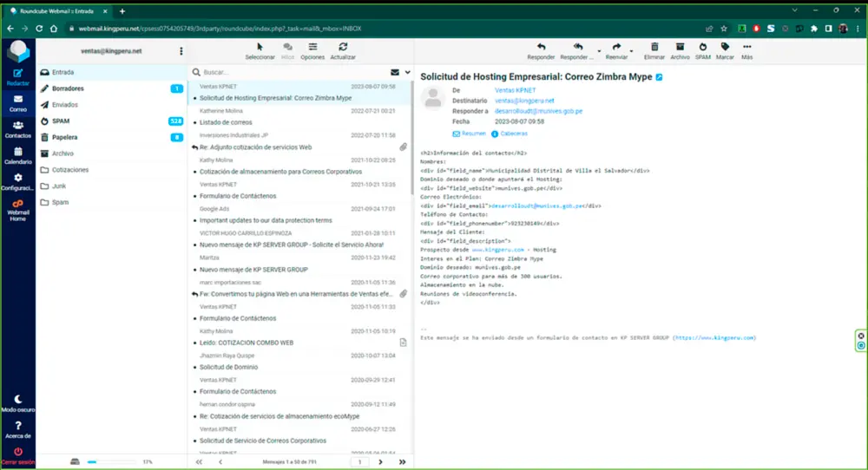Refresh mail with Actualizar
Viewport: 868px width, 470px height.
(343, 51)
